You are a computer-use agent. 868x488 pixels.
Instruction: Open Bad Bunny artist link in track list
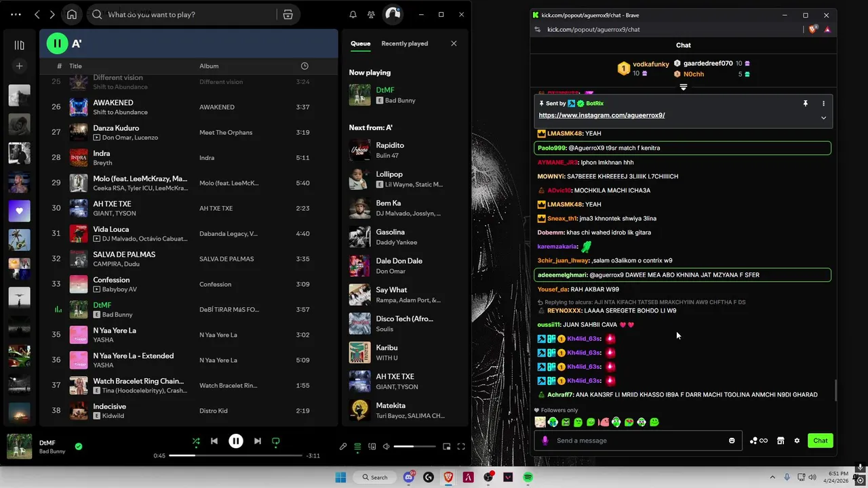click(117, 314)
